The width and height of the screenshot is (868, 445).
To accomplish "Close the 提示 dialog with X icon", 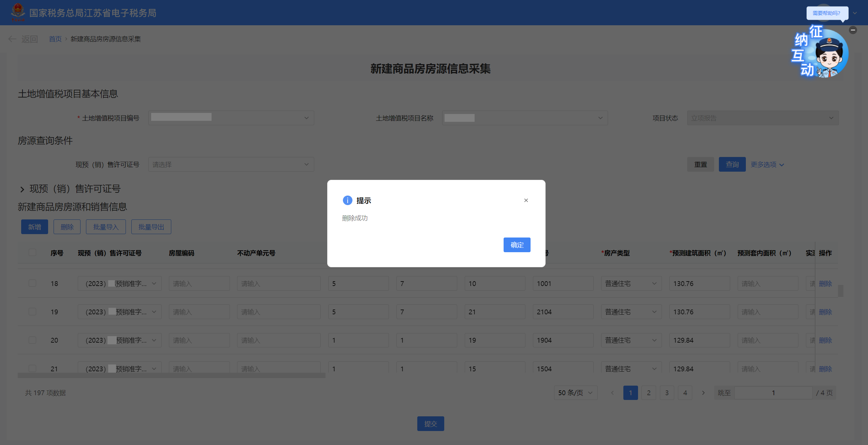I will [526, 200].
